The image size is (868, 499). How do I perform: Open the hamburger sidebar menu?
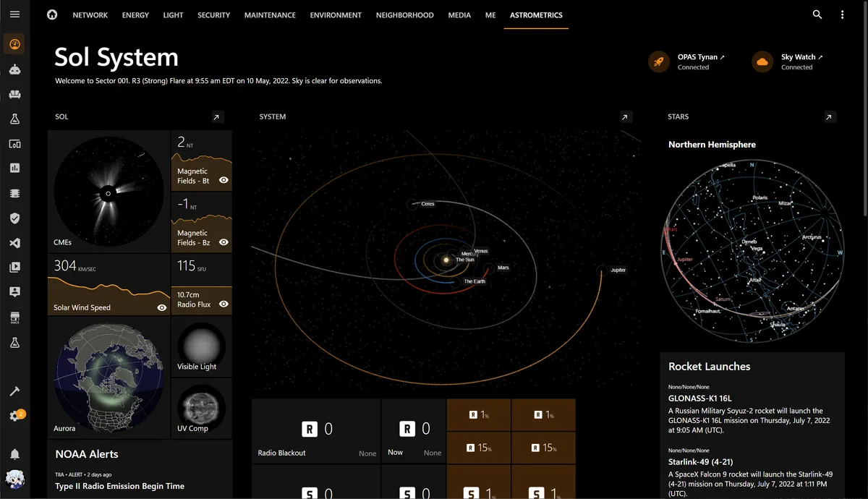(14, 14)
